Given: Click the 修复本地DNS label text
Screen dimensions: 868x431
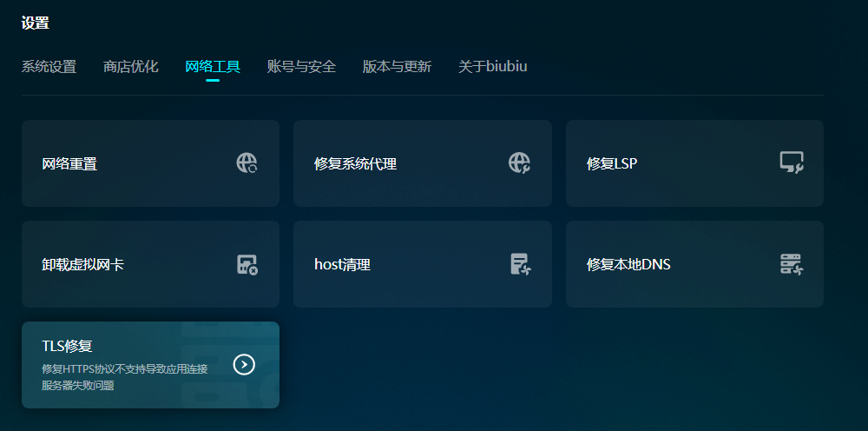Looking at the screenshot, I should click(x=628, y=264).
